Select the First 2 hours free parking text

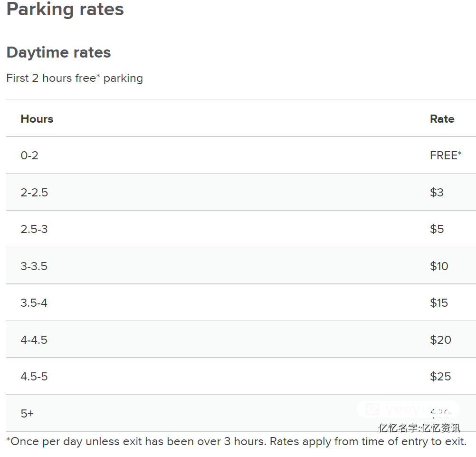(75, 78)
